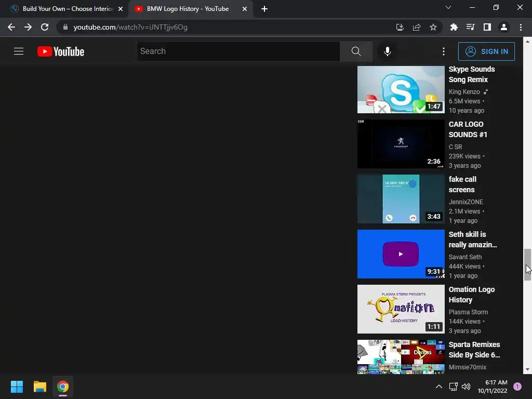532x399 pixels.
Task: Focus the YouTube Search field
Action: coord(238,51)
